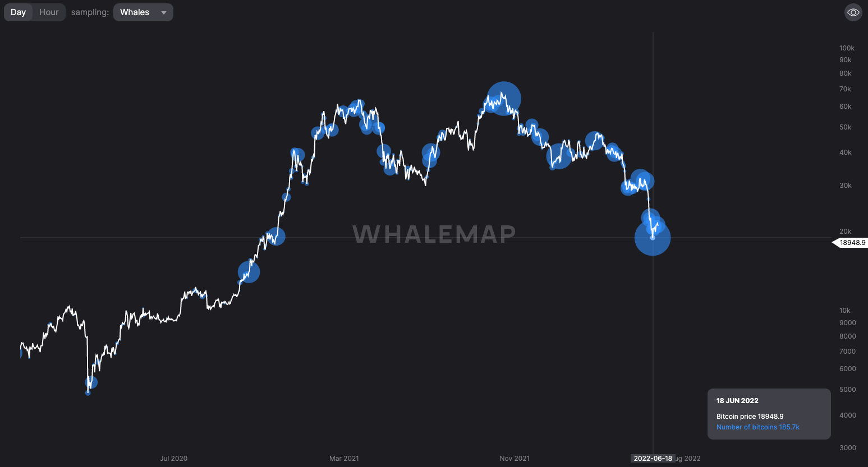Viewport: 868px width, 467px height.
Task: Click the Bitcoin price 18948.9 tooltip text
Action: [750, 417]
